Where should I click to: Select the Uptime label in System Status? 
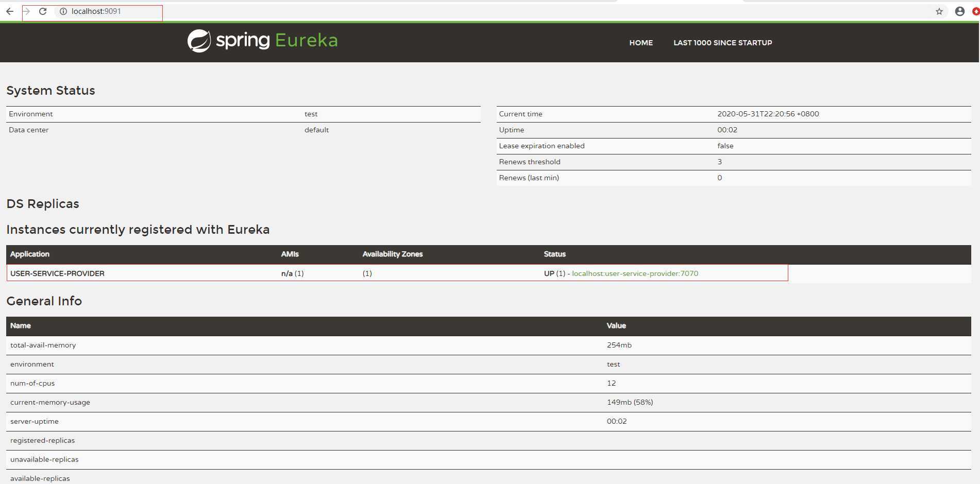point(511,130)
